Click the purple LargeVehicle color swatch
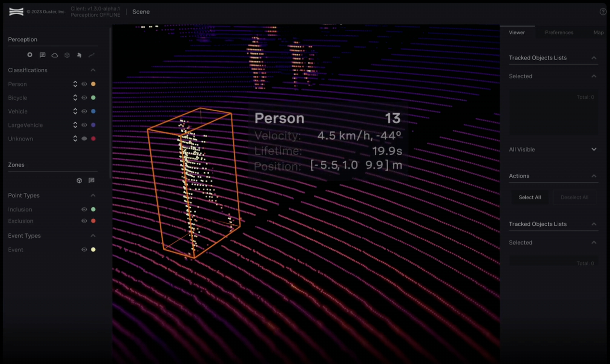610x364 pixels. 93,125
